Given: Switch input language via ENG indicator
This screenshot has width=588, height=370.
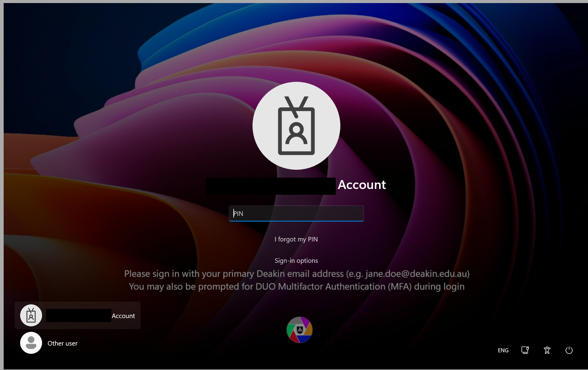Looking at the screenshot, I should point(503,350).
